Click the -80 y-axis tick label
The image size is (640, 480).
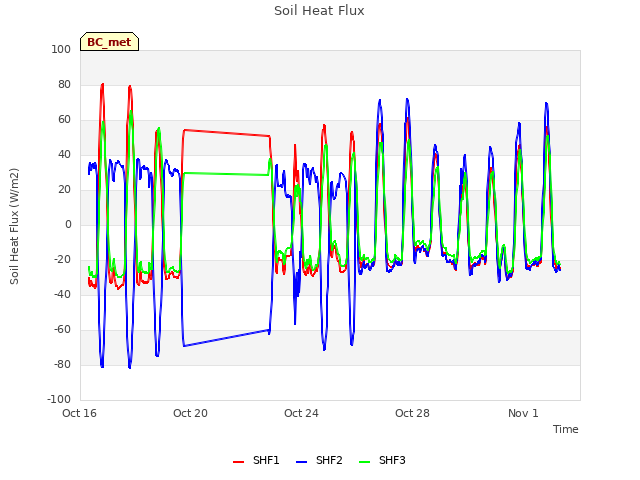62,364
